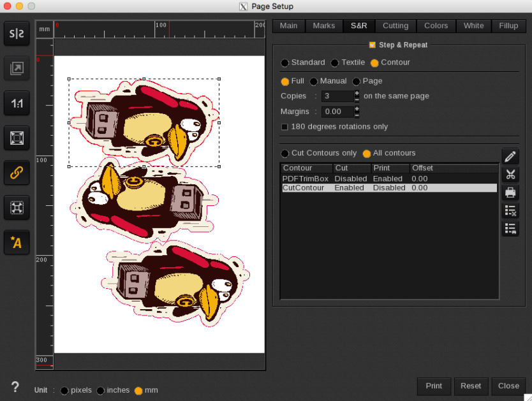Screen dimensions: 532x401
Task: Choose the Cut Contours only option
Action: [284, 154]
